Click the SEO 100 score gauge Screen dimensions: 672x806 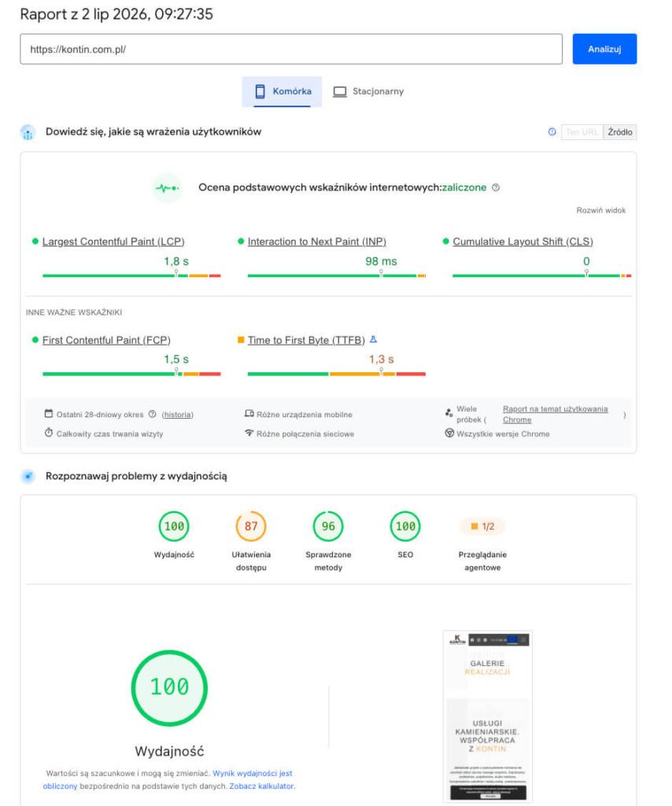[x=404, y=527]
